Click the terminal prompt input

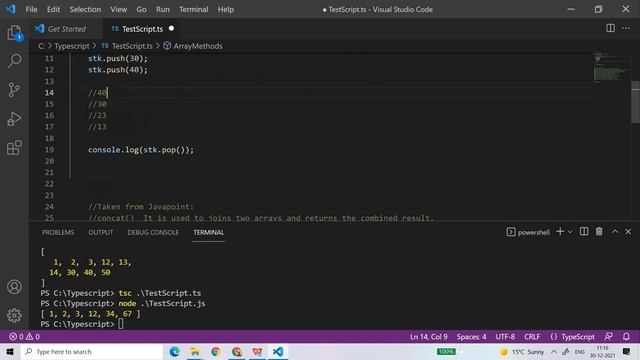[x=121, y=324]
